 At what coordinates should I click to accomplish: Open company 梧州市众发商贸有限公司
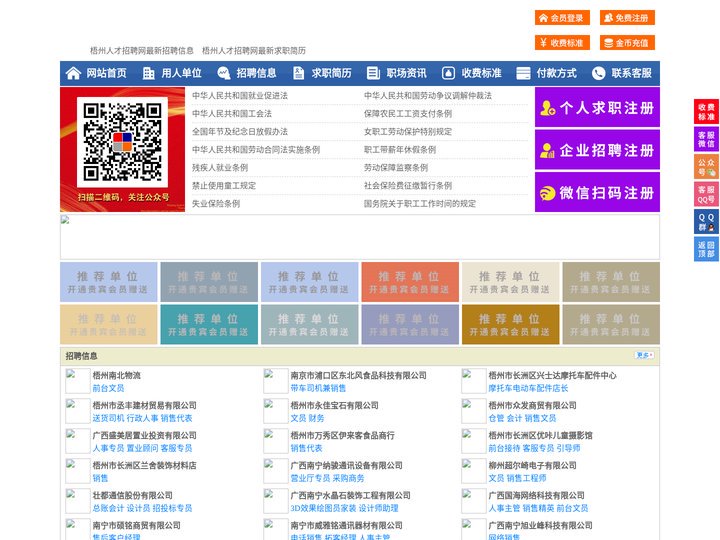pyautogui.click(x=532, y=405)
